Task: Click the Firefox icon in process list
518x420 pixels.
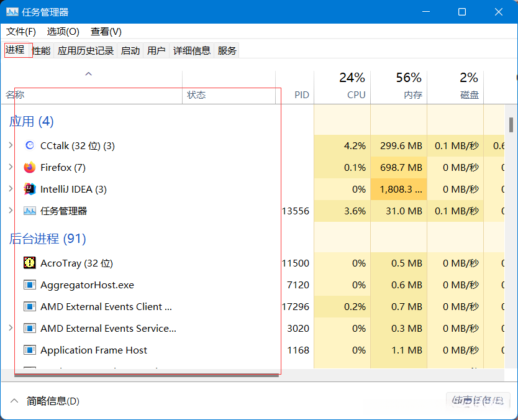Action: coord(29,167)
